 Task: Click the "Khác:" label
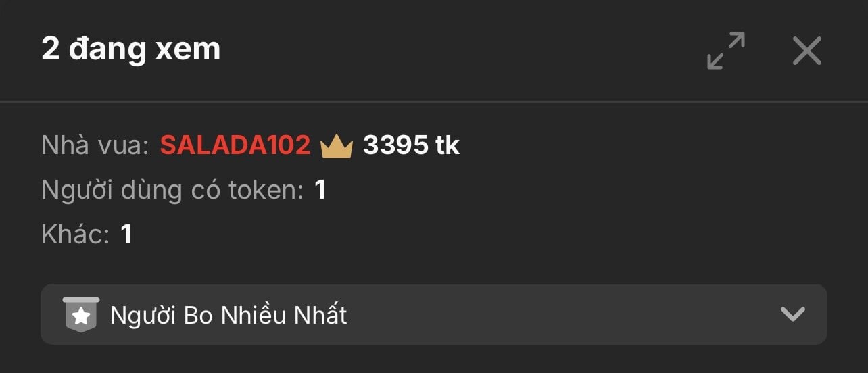(x=76, y=234)
